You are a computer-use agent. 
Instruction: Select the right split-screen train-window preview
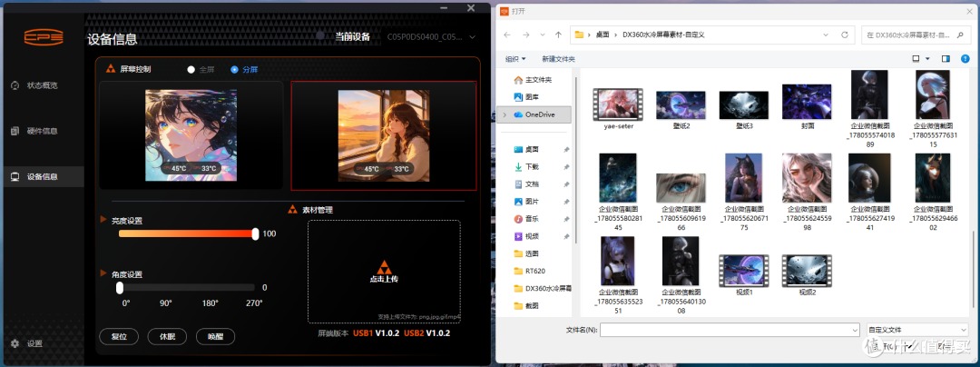383,135
